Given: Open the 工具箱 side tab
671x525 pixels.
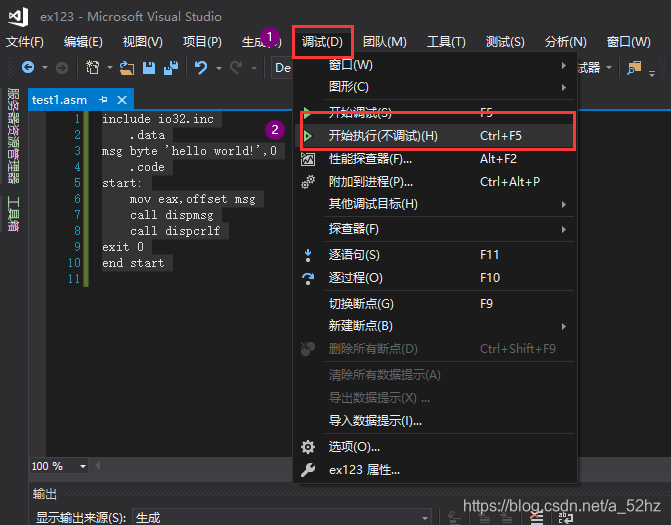Looking at the screenshot, I should point(13,214).
